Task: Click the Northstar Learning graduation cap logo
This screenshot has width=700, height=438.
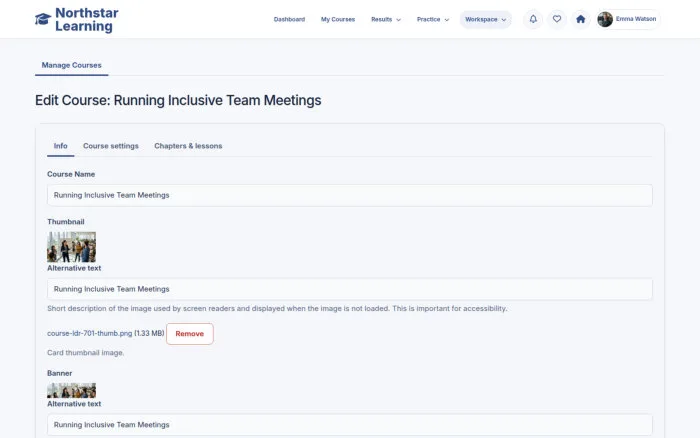Action: tap(43, 19)
